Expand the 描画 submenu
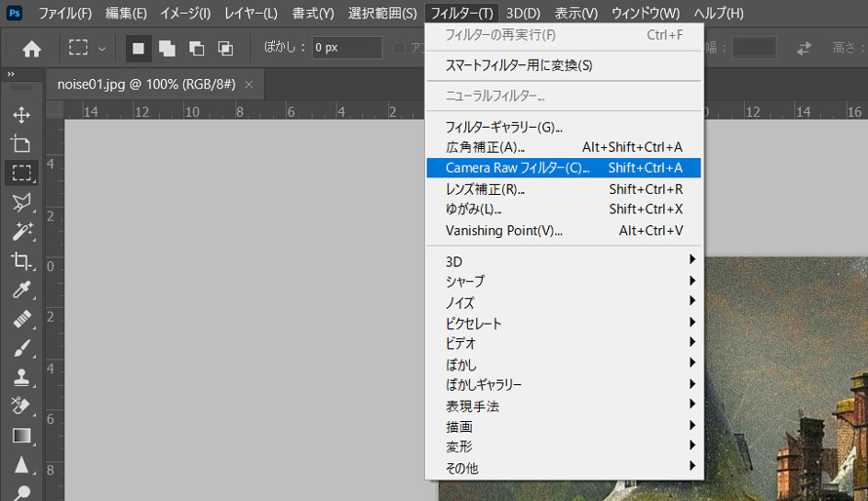 [x=564, y=426]
